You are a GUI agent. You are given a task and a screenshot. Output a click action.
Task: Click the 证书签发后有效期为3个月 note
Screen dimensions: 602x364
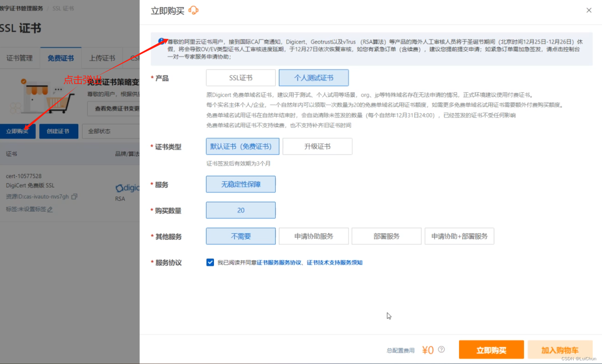tap(238, 164)
